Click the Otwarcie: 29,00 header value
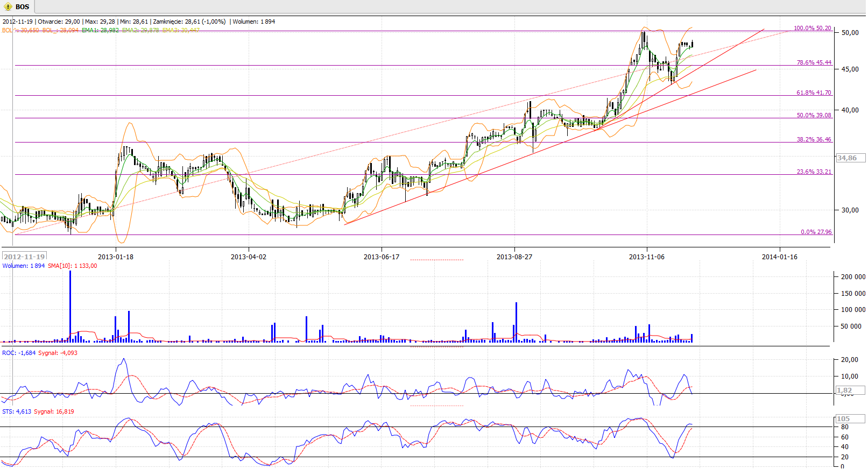The width and height of the screenshot is (868, 469). point(59,22)
